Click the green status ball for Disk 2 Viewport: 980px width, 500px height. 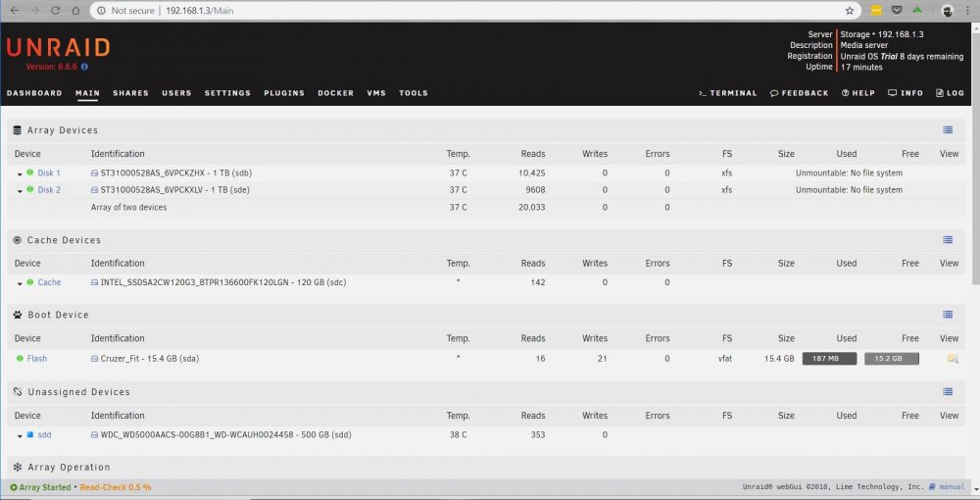click(30, 189)
